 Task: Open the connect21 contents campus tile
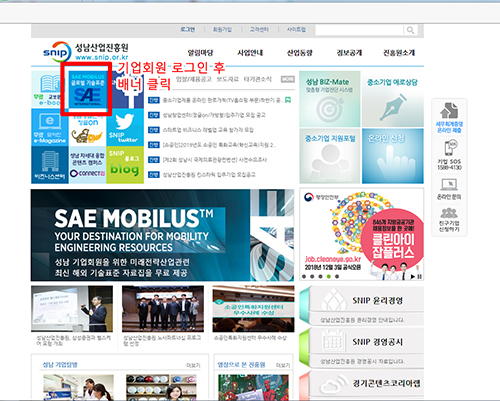[87, 165]
